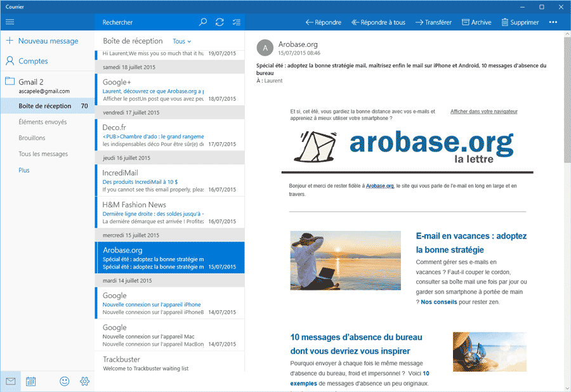Delete the message with Supprimer
This screenshot has width=571, height=392.
point(520,22)
